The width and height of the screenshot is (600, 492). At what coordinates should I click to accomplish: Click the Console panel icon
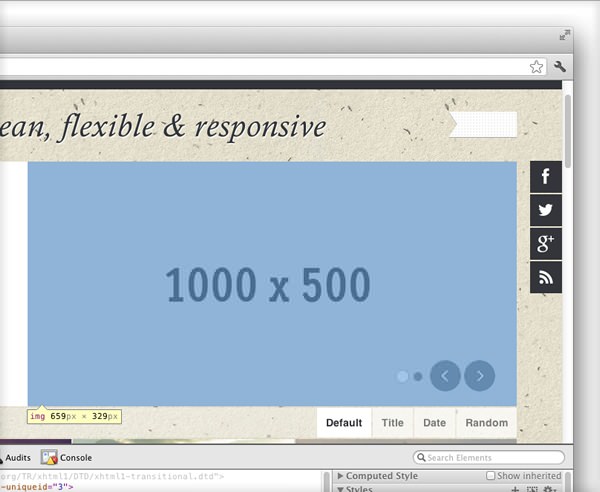[49, 457]
